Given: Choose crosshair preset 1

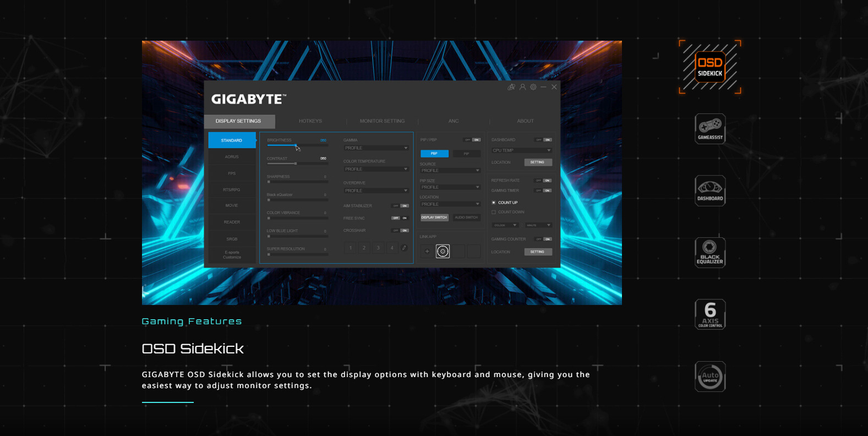Looking at the screenshot, I should tap(350, 248).
